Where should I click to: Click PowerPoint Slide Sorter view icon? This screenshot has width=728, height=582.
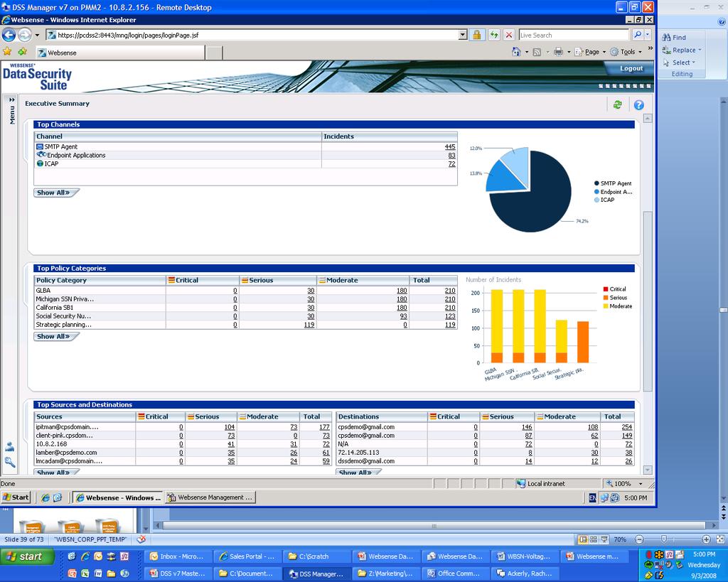[594, 539]
